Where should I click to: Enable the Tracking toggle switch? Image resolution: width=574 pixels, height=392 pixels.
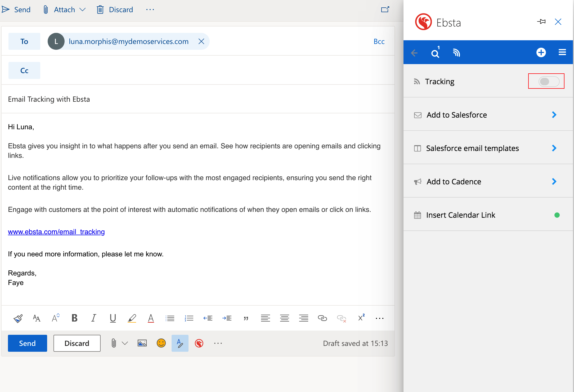(x=549, y=81)
